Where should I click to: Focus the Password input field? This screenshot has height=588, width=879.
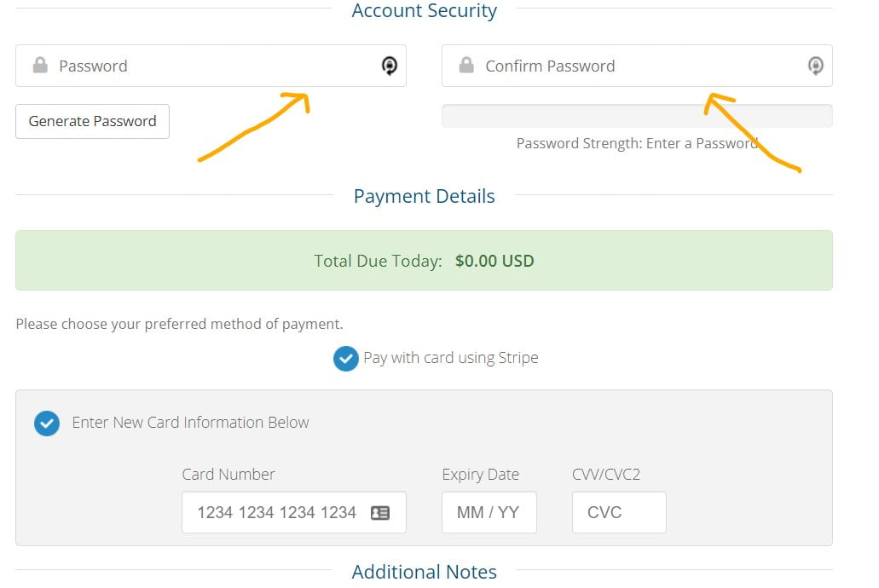tap(211, 66)
